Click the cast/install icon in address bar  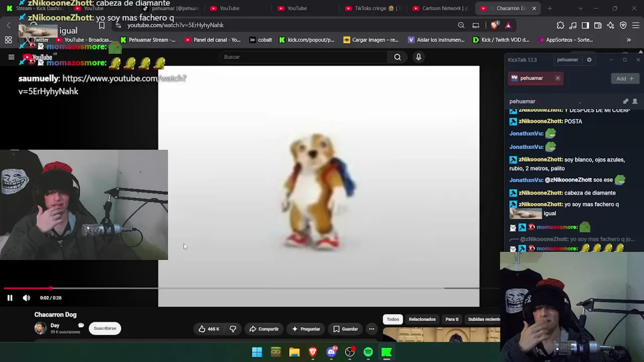tap(475, 25)
